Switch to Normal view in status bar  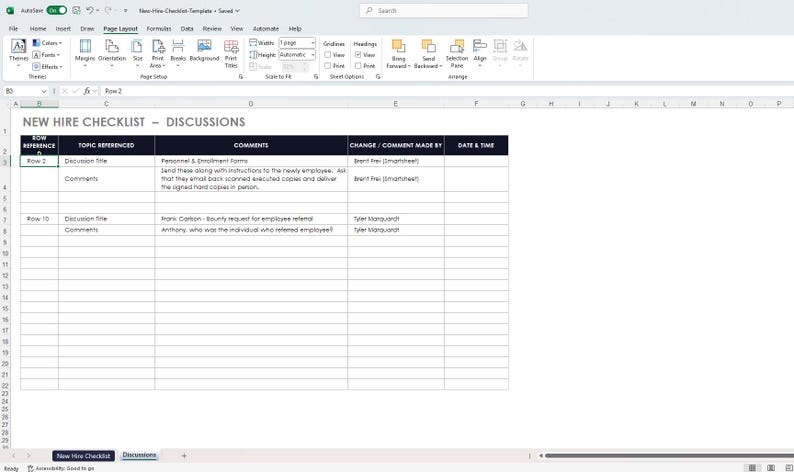tap(752, 467)
